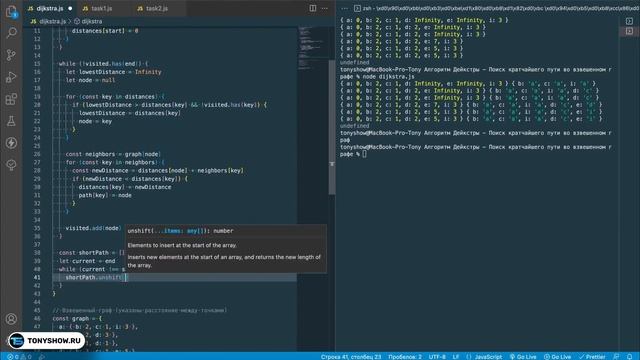Open the Accounts icon in the activity bar
The height and width of the screenshot is (360, 640).
click(11, 319)
